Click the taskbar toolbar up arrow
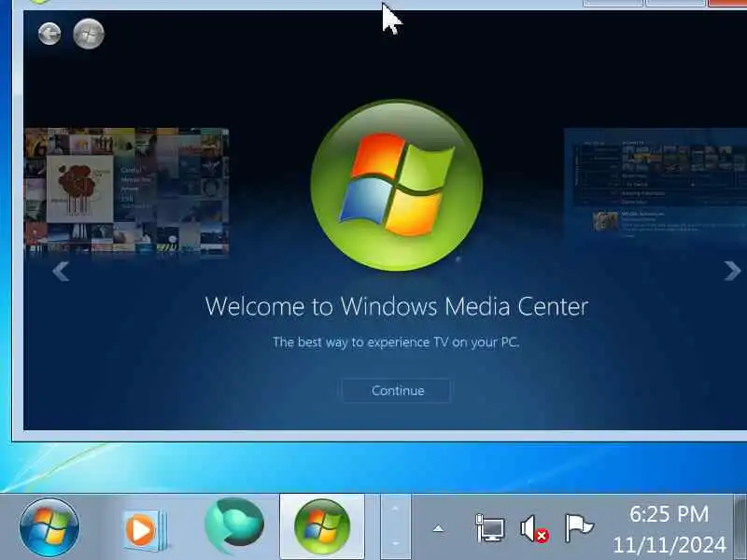 click(395, 509)
